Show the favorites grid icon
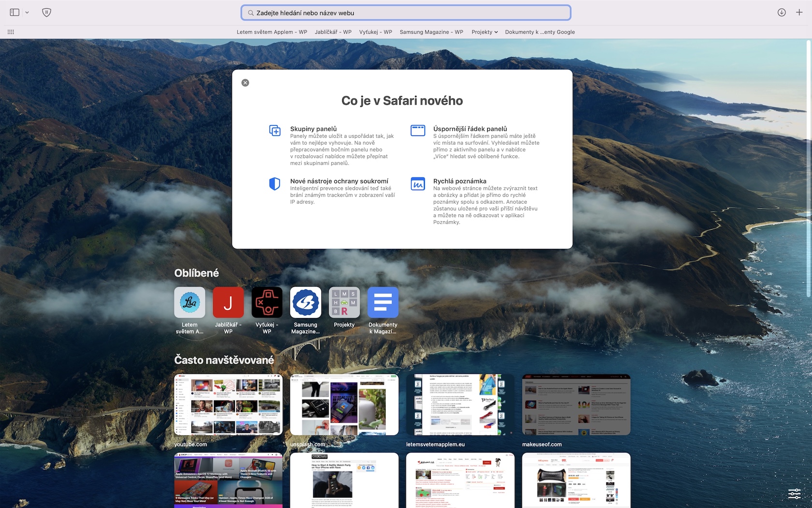 [x=11, y=32]
